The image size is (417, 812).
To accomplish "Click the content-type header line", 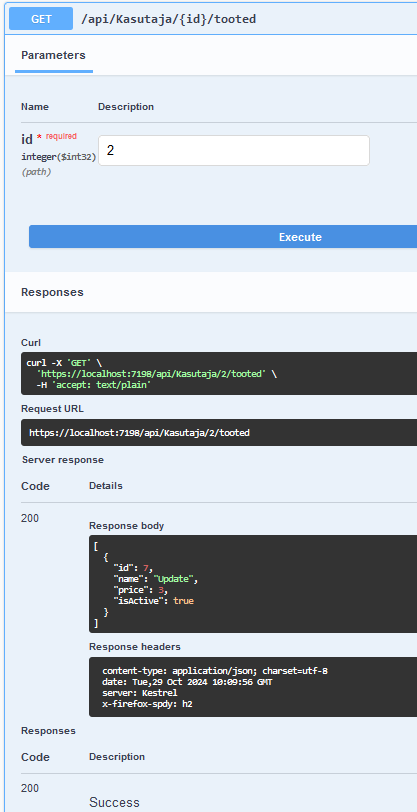I will click(x=215, y=671).
